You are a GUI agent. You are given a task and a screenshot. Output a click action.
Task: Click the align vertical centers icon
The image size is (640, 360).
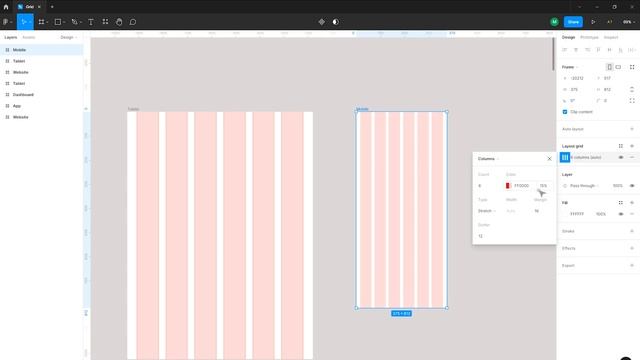(x=609, y=50)
